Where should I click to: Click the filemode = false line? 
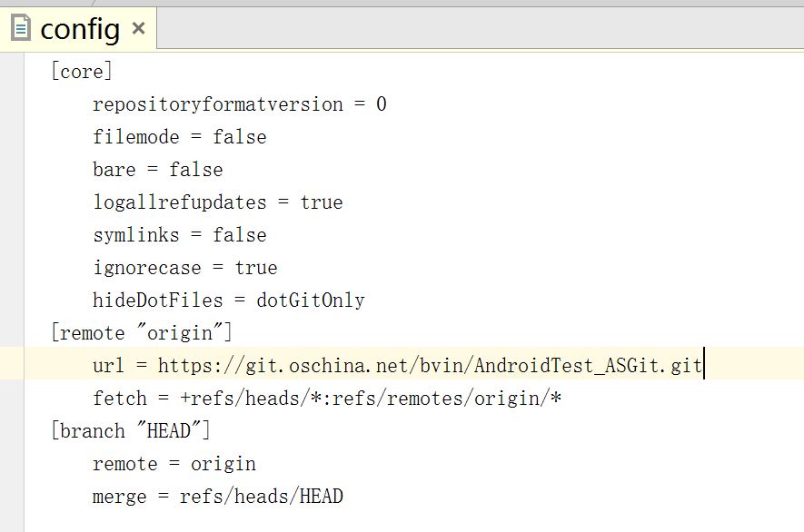(179, 137)
